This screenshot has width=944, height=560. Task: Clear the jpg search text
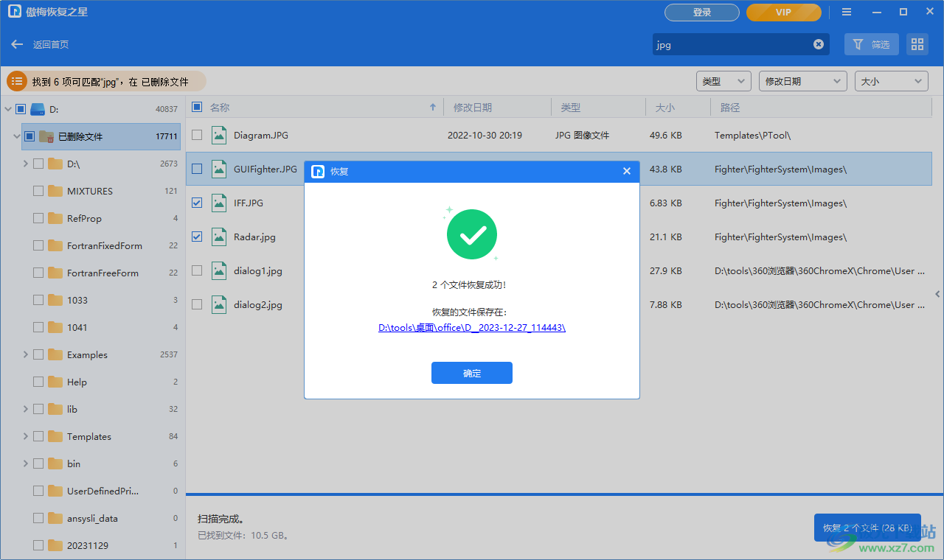click(819, 44)
